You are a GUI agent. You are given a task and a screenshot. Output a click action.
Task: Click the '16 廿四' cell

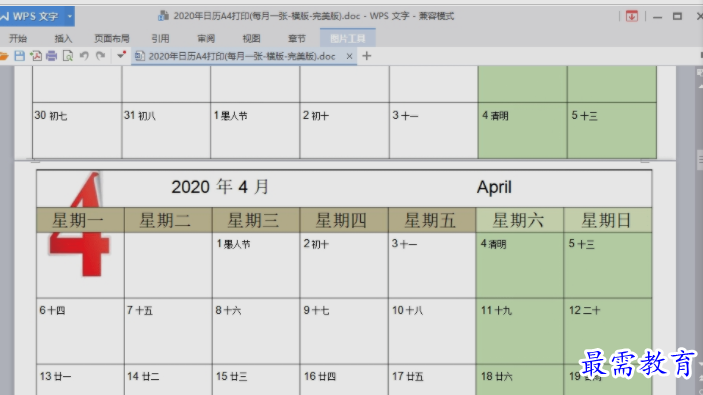[344, 380]
